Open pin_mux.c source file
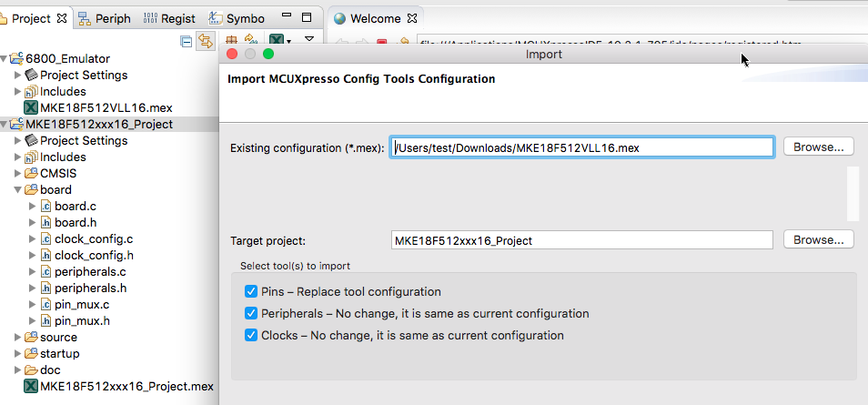 coord(81,304)
